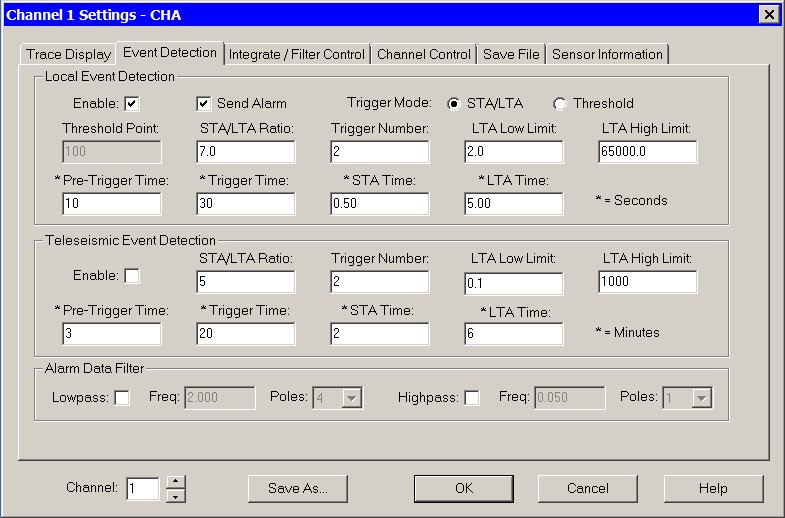Go to the Sensor Information tab

coord(607,54)
